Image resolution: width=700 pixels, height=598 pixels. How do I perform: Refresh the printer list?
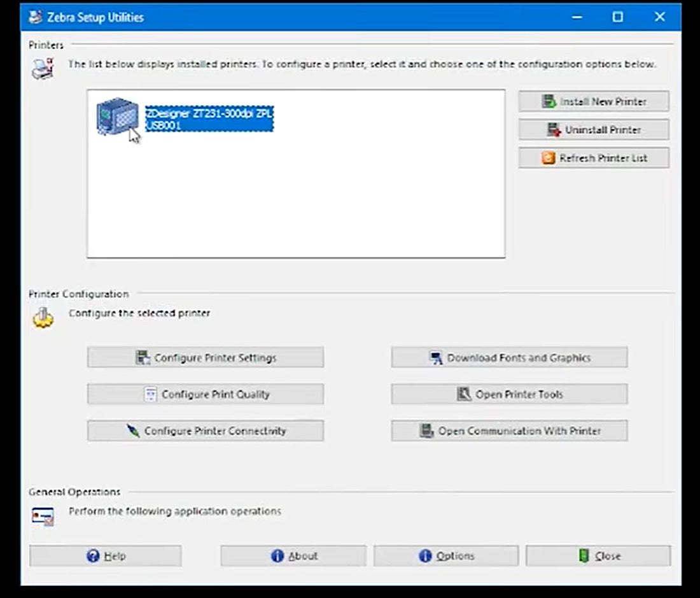click(x=594, y=158)
